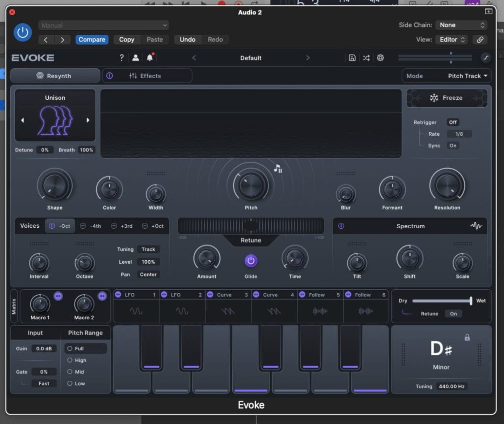Open the settings gear icon in Evoke
504x424 pixels.
(x=380, y=58)
